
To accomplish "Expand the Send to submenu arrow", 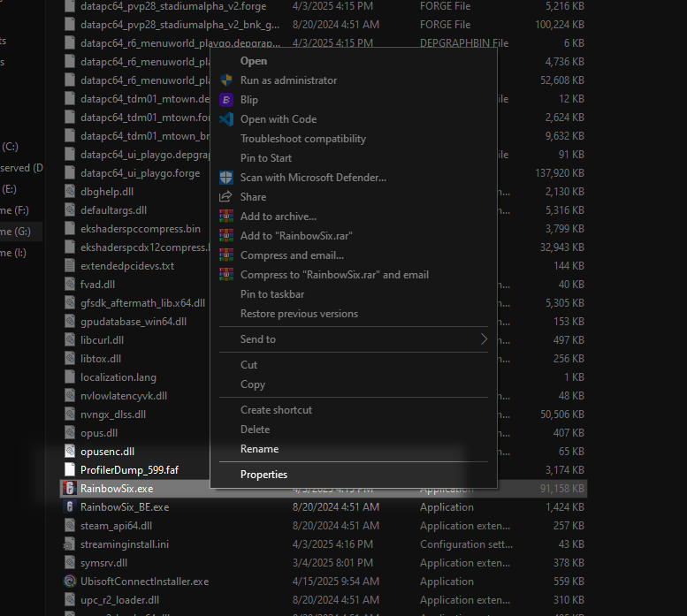I will [x=484, y=339].
